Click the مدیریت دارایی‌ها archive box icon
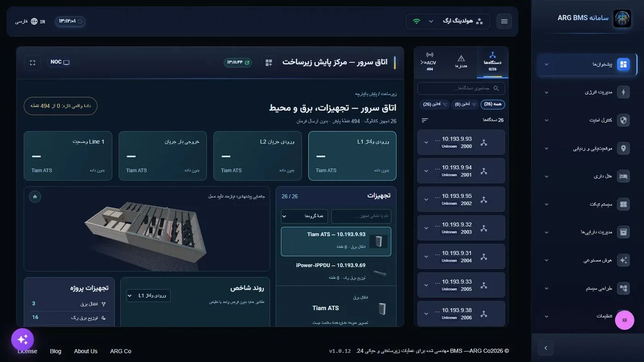 [x=623, y=232]
